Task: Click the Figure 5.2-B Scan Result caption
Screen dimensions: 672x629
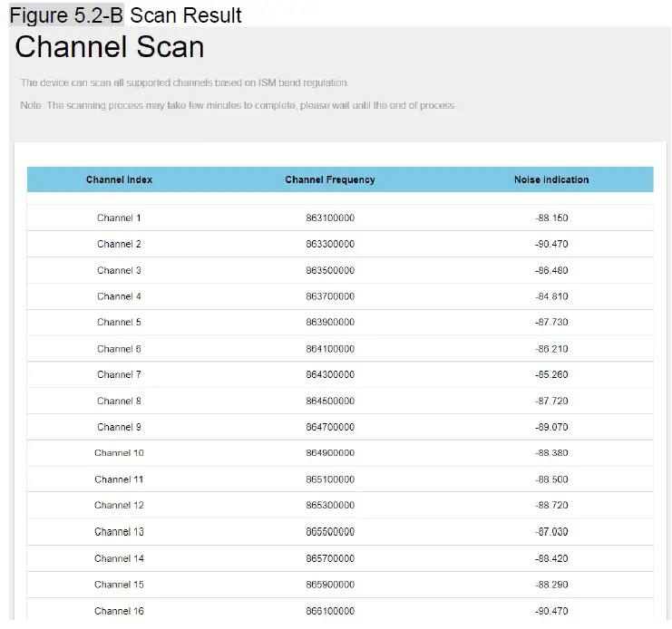Action: pyautogui.click(x=125, y=15)
